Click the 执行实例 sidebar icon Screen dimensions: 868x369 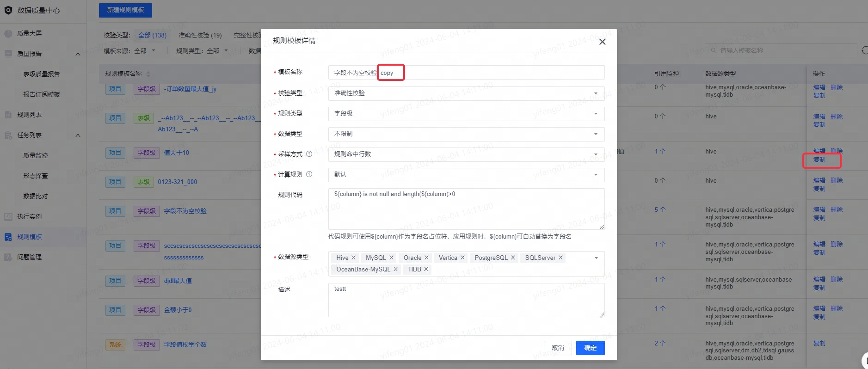pyautogui.click(x=8, y=216)
